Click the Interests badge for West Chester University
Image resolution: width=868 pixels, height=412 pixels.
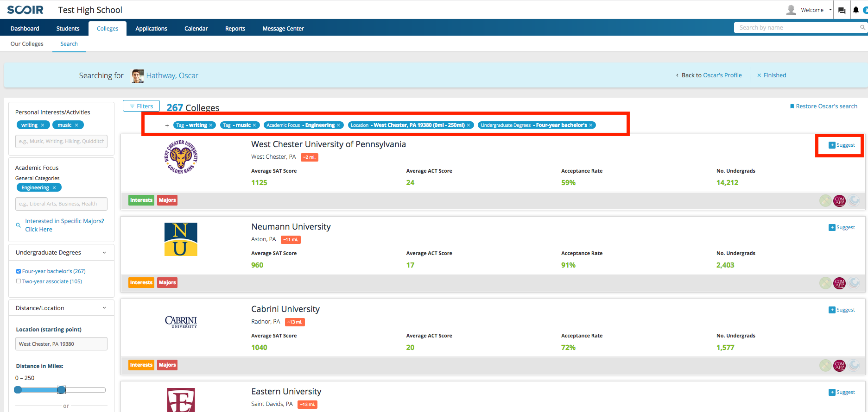tap(141, 200)
